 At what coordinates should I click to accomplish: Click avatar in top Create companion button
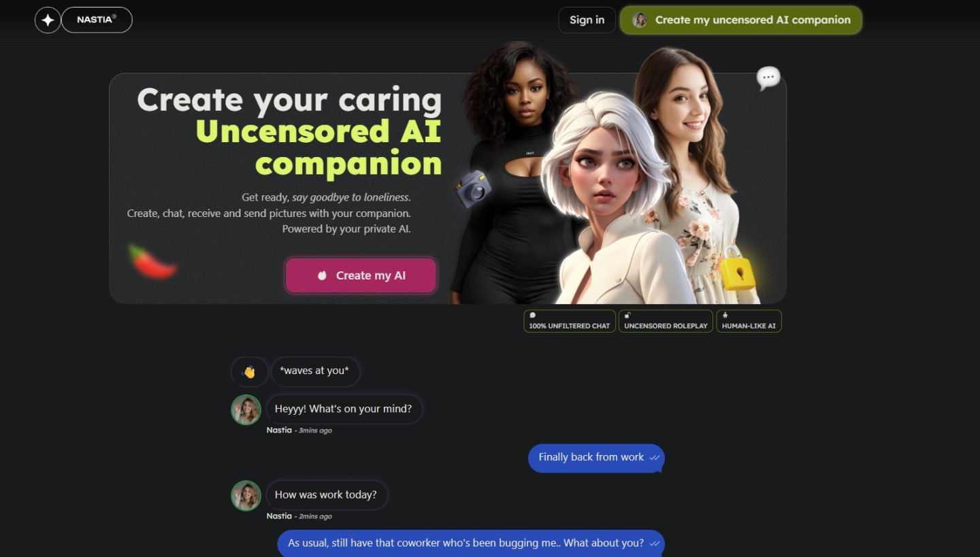tap(640, 20)
